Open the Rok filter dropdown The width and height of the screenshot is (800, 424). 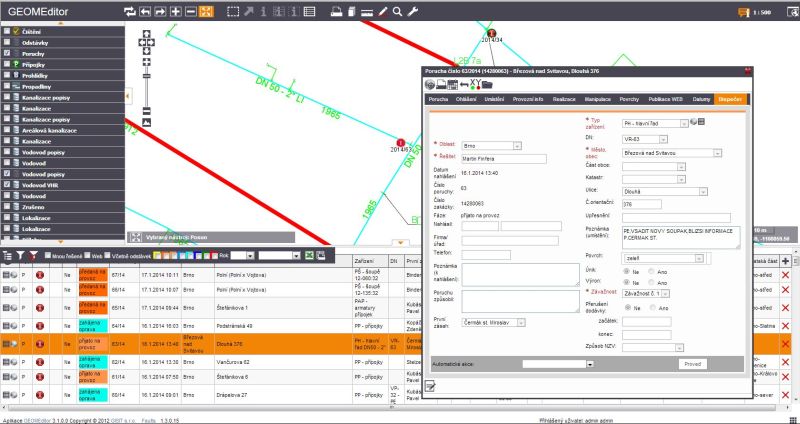242,256
